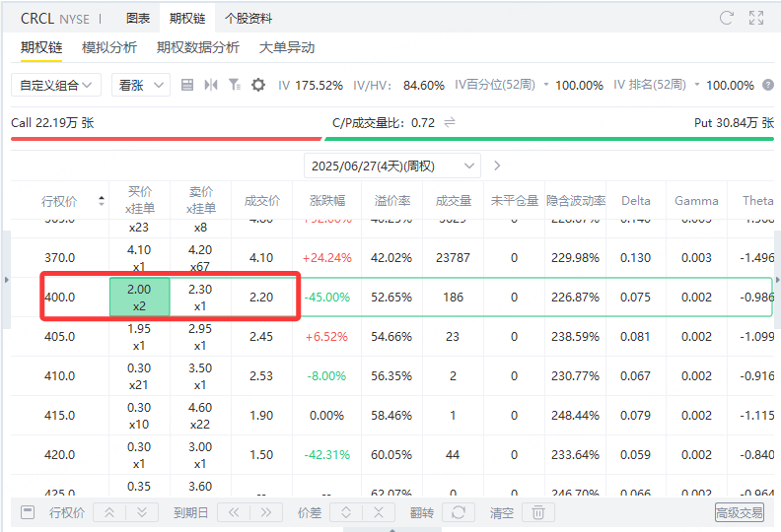Click the CRCL NYSE ticker label
Image resolution: width=781 pixels, height=532 pixels.
(x=55, y=19)
